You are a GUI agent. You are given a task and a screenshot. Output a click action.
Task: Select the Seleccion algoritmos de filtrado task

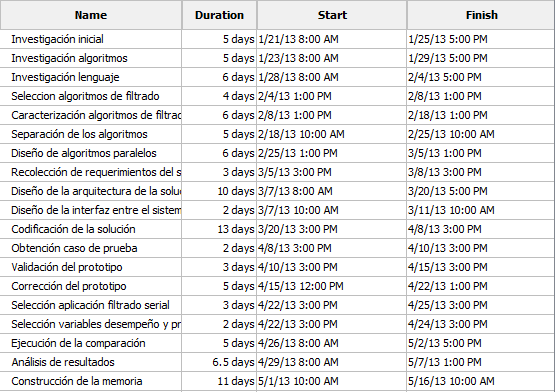(x=85, y=96)
